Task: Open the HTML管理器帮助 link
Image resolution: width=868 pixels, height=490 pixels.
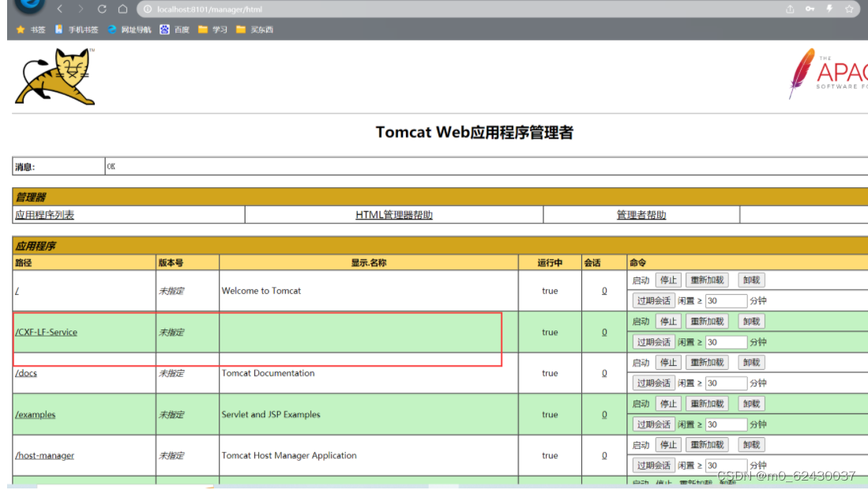Action: [x=394, y=214]
